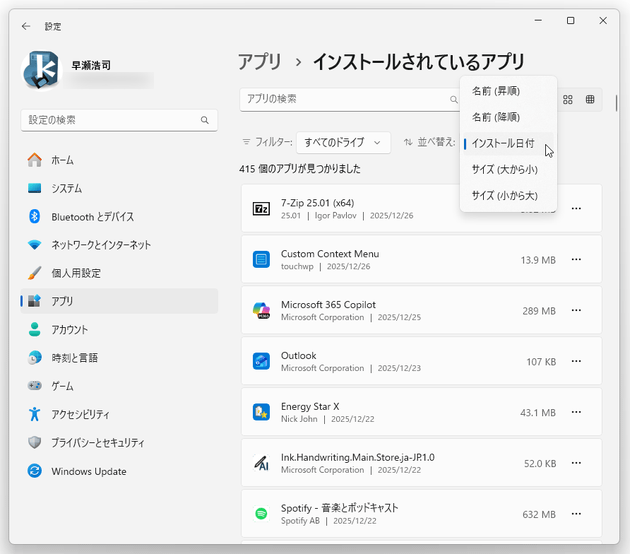Viewport: 630px width, 554px height.
Task: Click アプリ breadcrumb link
Action: (260, 62)
